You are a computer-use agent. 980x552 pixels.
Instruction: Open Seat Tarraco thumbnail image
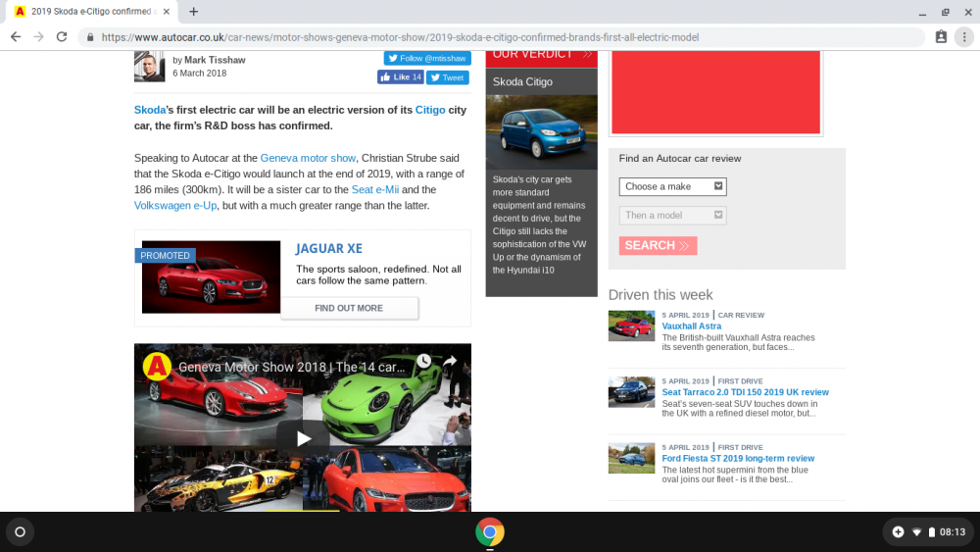click(631, 392)
